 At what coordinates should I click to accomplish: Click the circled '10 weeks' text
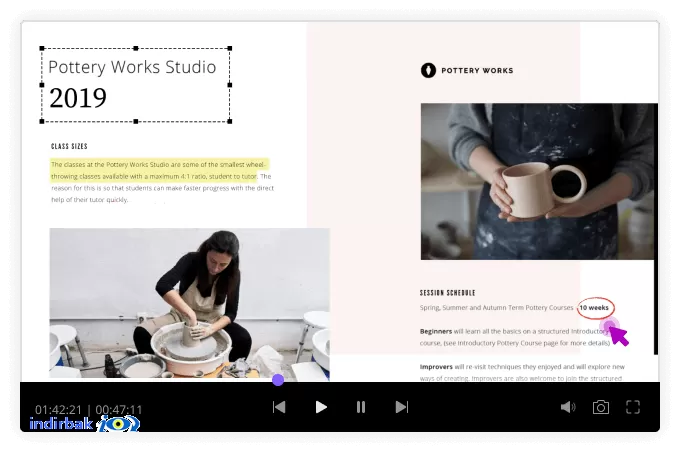(594, 308)
